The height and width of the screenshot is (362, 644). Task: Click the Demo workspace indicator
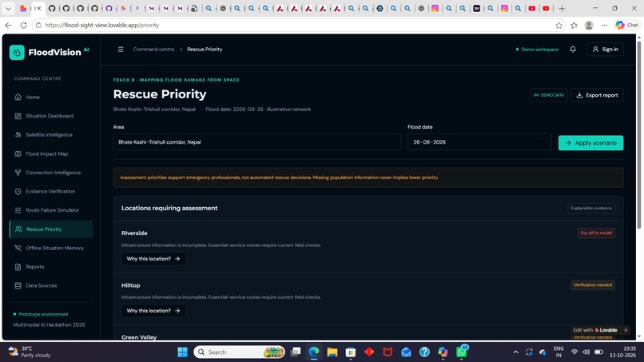(x=537, y=50)
